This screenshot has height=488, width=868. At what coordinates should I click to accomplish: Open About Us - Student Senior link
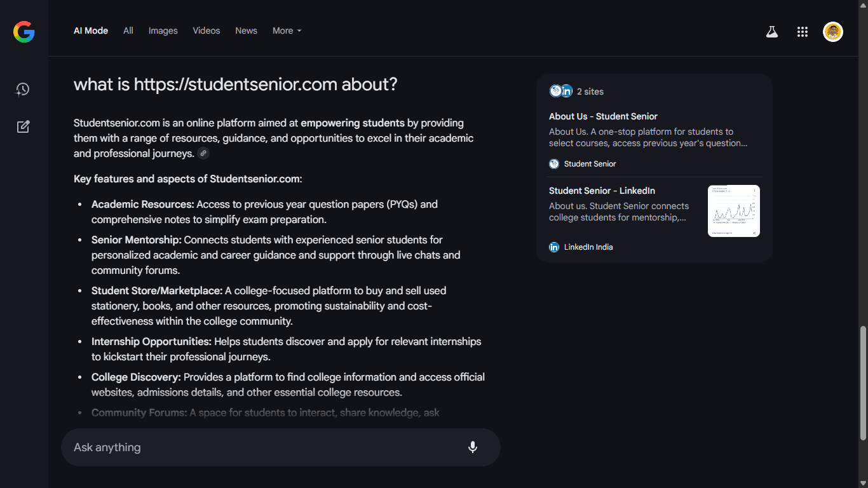click(x=603, y=116)
